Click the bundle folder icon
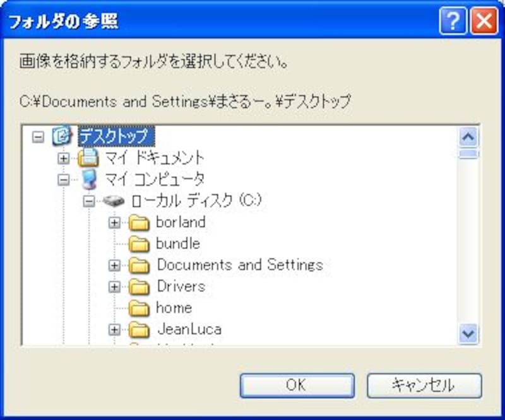This screenshot has width=505, height=420. click(138, 243)
